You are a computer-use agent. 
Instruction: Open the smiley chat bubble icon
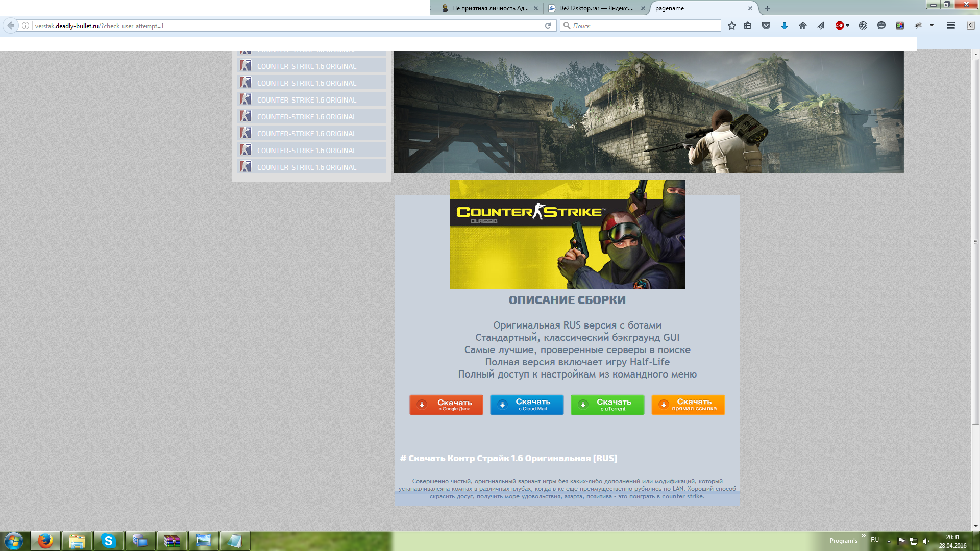pos(881,26)
